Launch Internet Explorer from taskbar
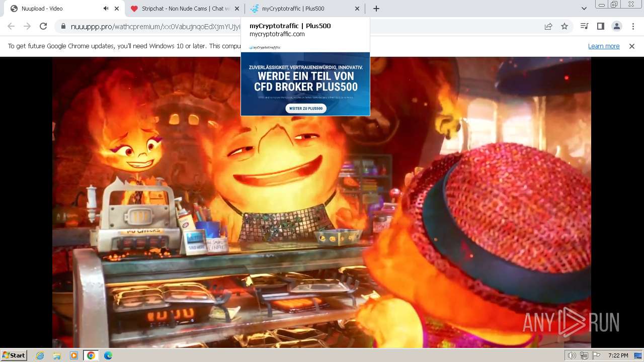Screen dimensions: 644x362 pos(40,355)
